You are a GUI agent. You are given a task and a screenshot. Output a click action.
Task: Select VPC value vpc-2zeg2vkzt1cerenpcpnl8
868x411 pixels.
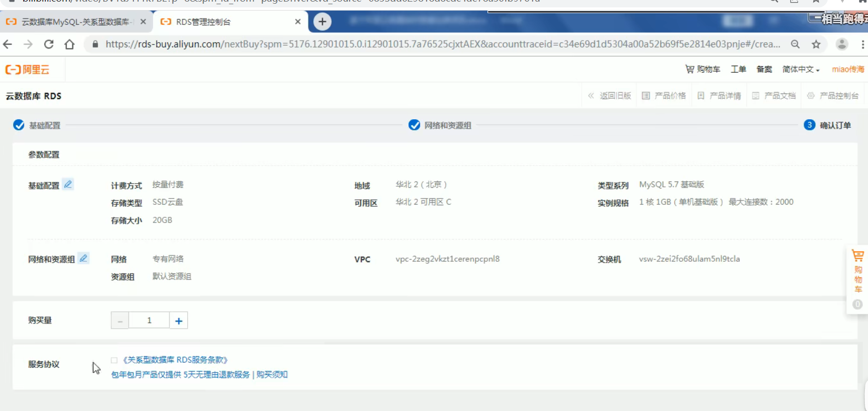tap(448, 259)
